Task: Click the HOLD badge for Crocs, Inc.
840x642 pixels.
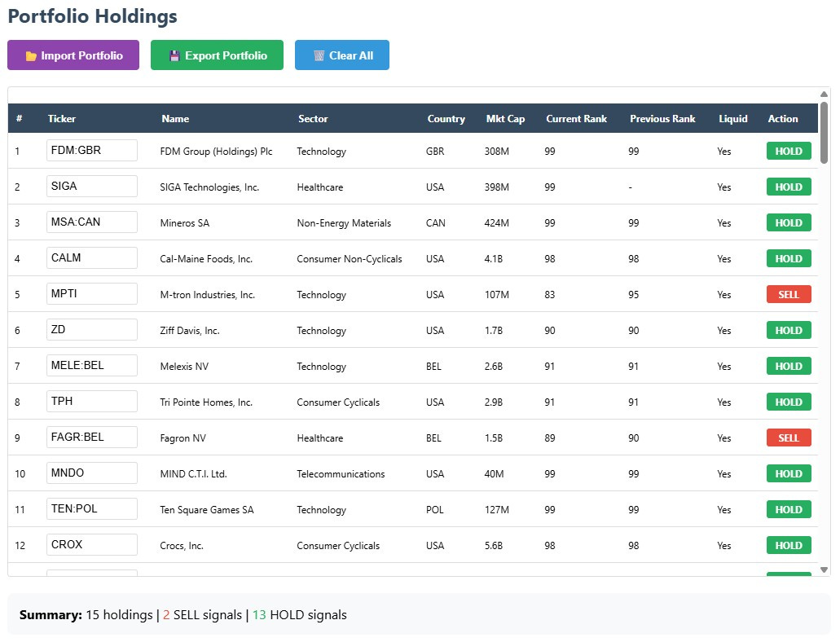Action: 789,546
